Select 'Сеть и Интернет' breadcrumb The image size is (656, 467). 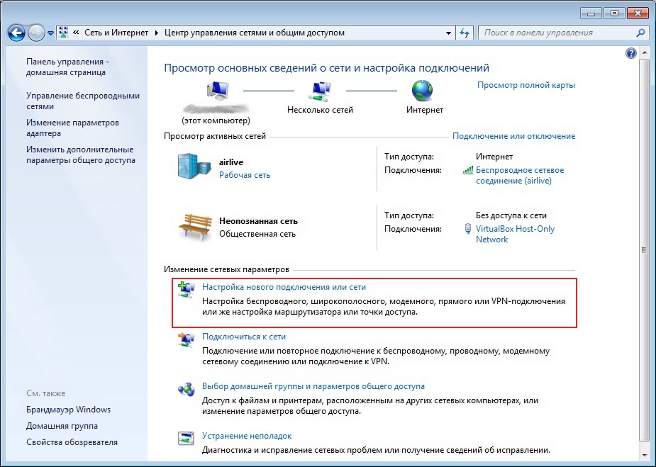point(116,33)
